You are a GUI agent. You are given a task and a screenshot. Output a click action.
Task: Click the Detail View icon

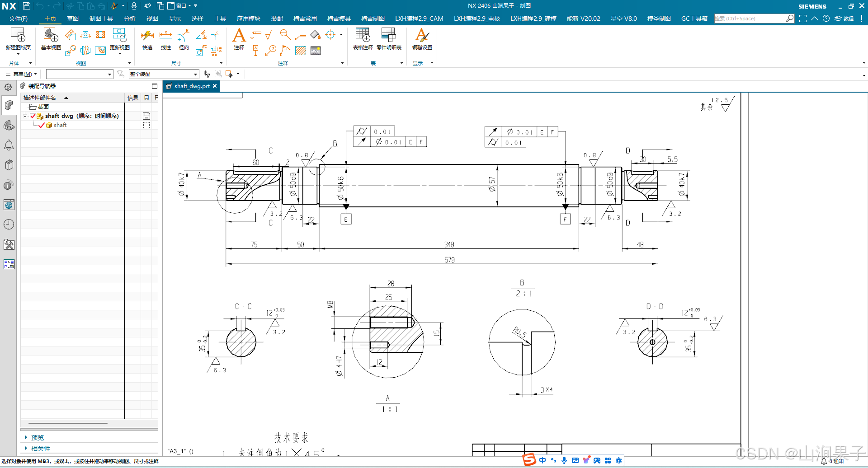(70, 50)
